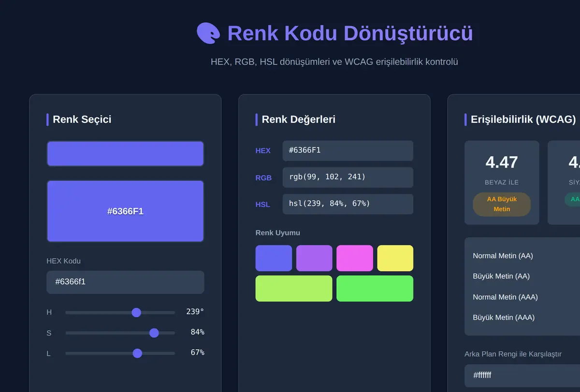Click the 84% saturation value
The image size is (580, 392).
click(198, 332)
